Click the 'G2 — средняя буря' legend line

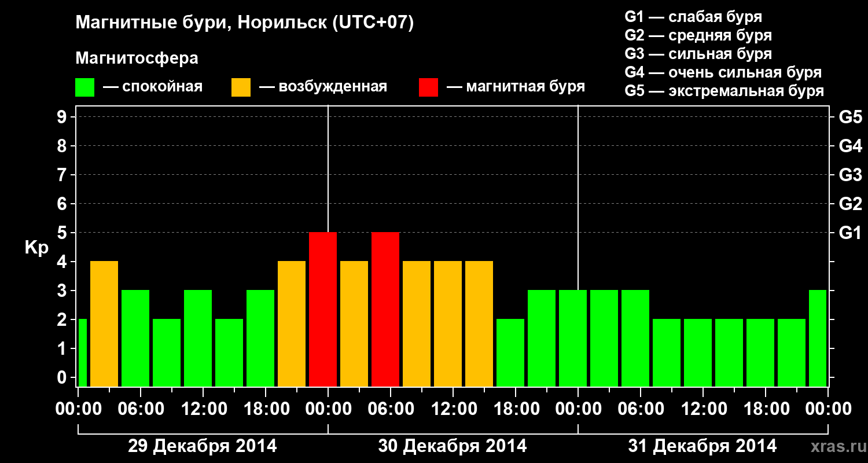(x=698, y=35)
